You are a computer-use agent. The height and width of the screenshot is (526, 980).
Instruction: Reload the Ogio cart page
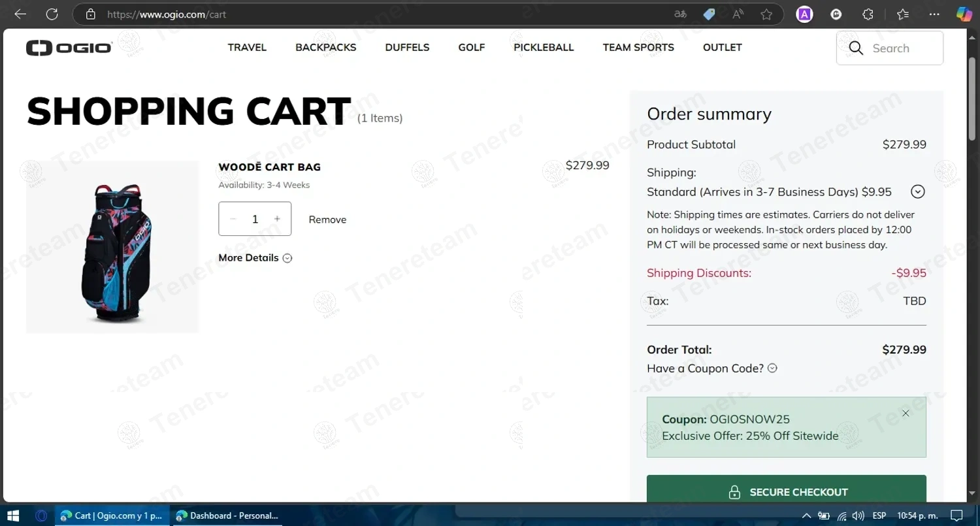(x=52, y=14)
